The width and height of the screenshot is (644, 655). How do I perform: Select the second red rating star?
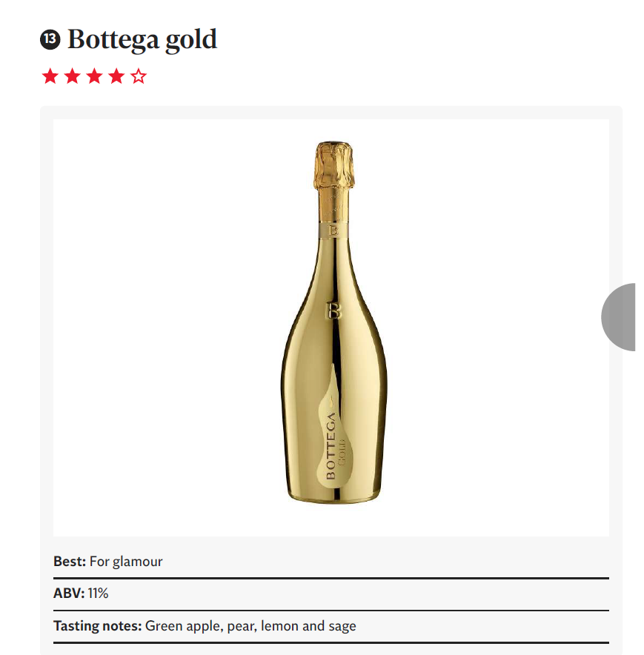coord(72,76)
